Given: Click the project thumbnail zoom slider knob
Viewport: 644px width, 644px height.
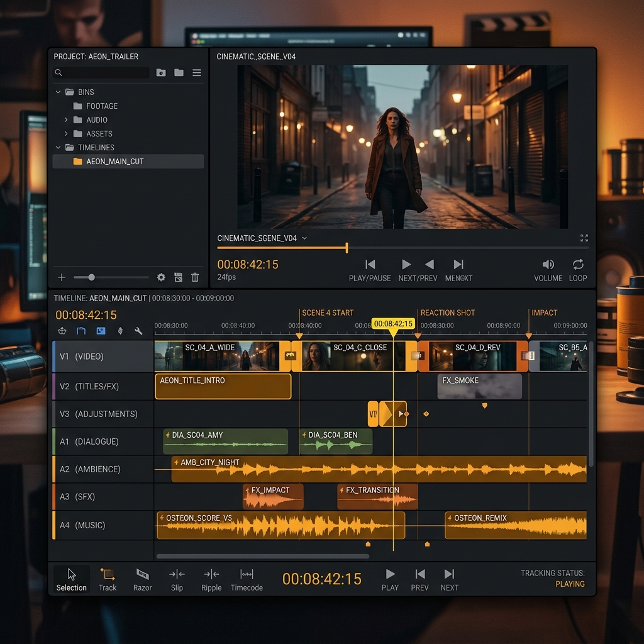Looking at the screenshot, I should click(x=92, y=277).
